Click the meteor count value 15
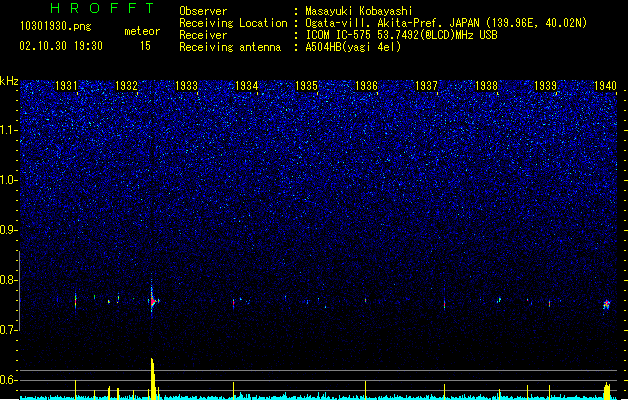Screen dimensions: 629x400 pos(145,46)
